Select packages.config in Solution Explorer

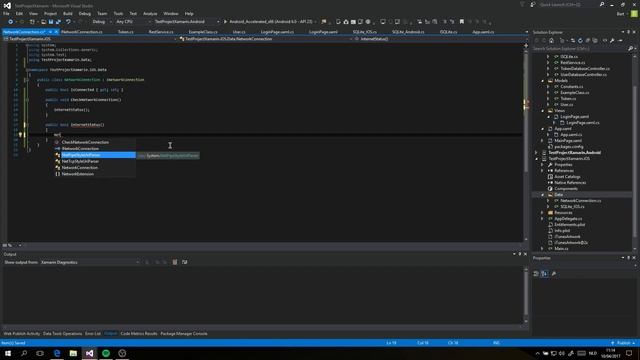pos(569,147)
